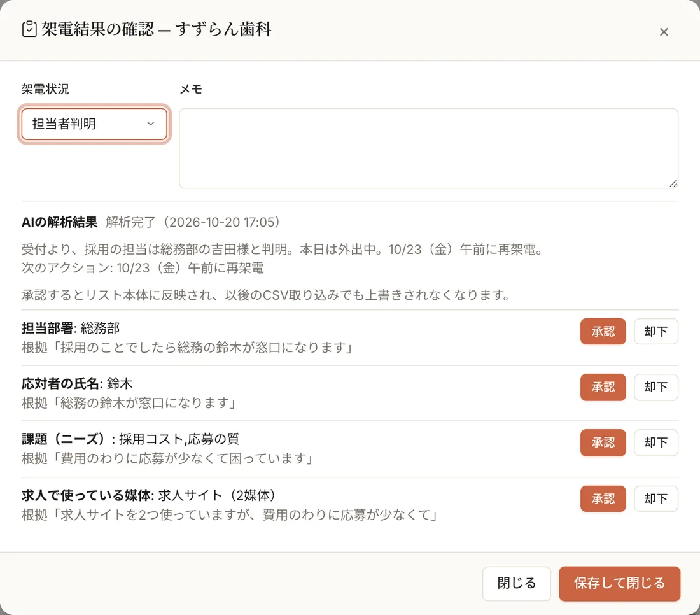Click 保存して閉じる to save
Viewport: 700px width, 615px height.
(619, 583)
